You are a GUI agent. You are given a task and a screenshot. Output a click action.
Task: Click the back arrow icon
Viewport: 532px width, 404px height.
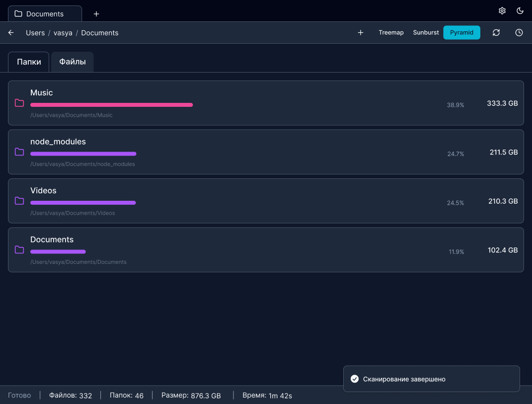11,33
